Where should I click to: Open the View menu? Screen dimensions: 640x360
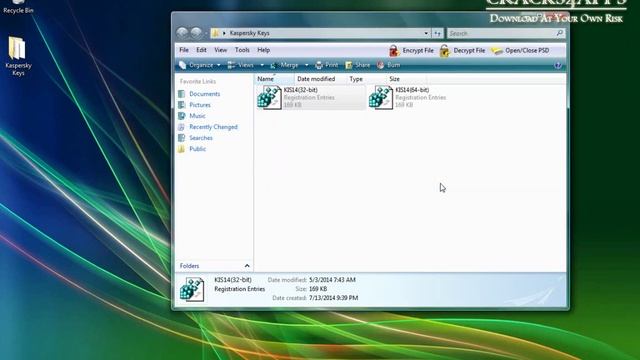pos(220,50)
